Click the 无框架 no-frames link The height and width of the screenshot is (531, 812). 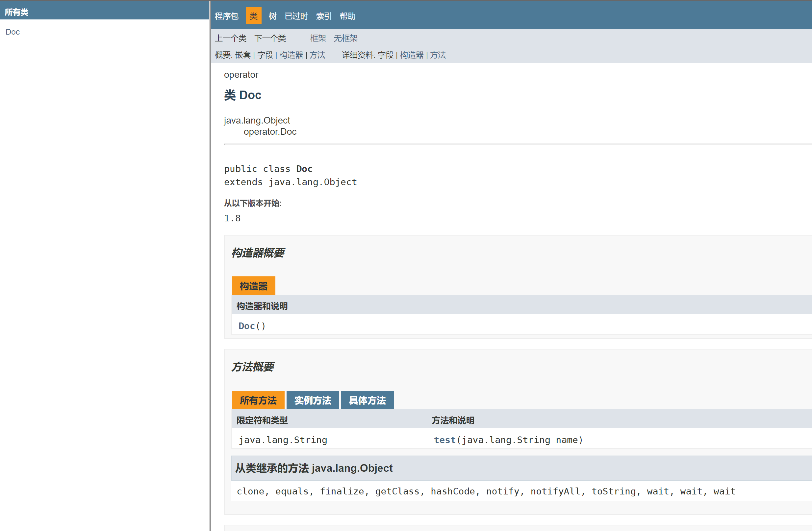click(345, 38)
